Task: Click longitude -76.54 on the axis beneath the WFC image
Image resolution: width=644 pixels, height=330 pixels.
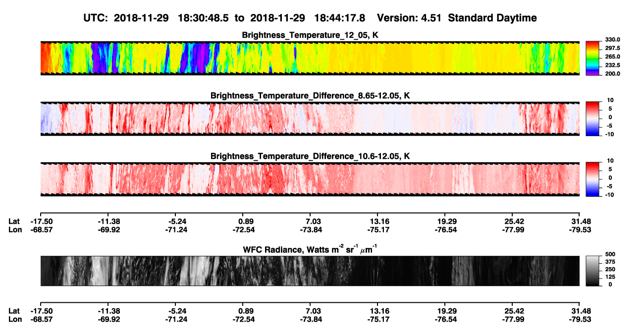Action: tap(445, 319)
